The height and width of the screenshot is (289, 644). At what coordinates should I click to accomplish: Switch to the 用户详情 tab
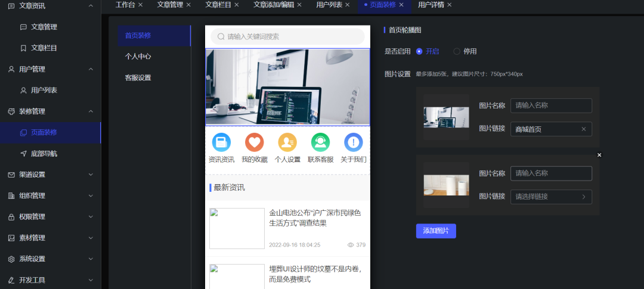(431, 5)
